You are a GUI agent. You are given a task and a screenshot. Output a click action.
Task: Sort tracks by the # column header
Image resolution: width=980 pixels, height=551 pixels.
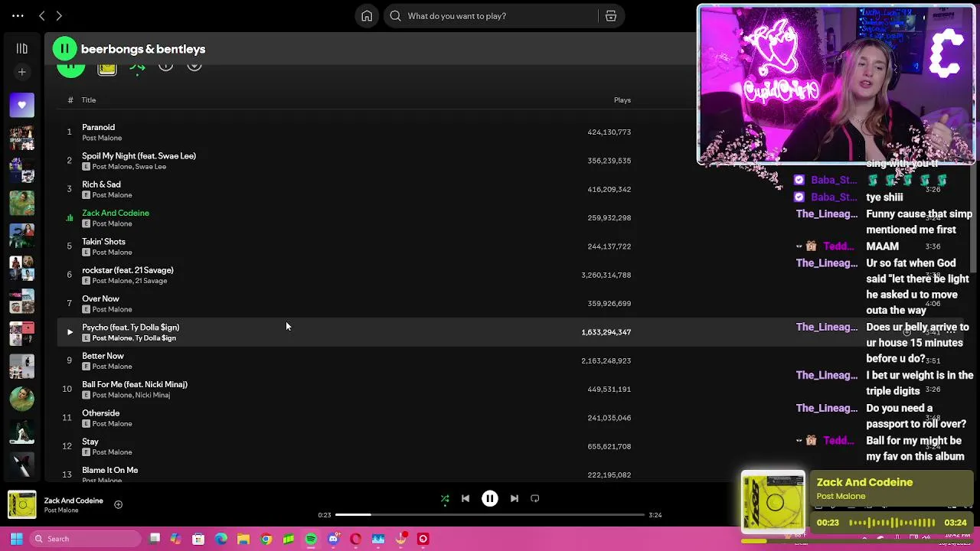click(70, 100)
